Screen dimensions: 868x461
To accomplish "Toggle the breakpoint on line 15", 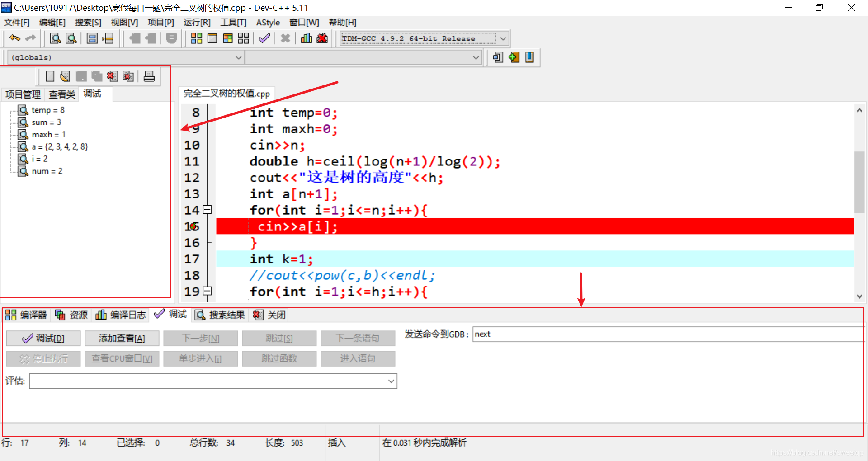I will [x=193, y=226].
